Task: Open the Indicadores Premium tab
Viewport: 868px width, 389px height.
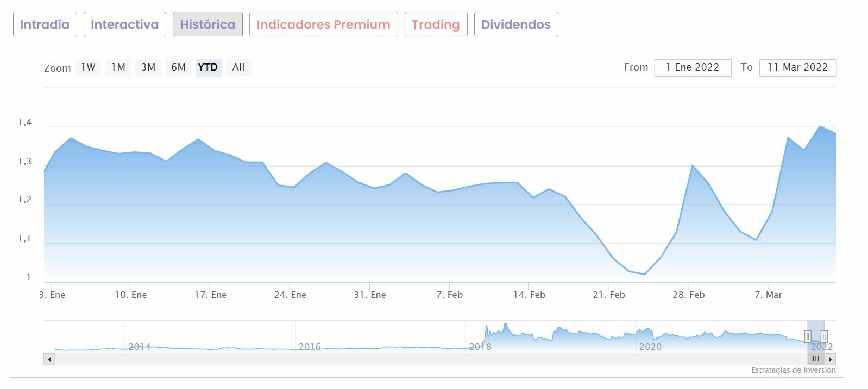Action: pyautogui.click(x=324, y=24)
